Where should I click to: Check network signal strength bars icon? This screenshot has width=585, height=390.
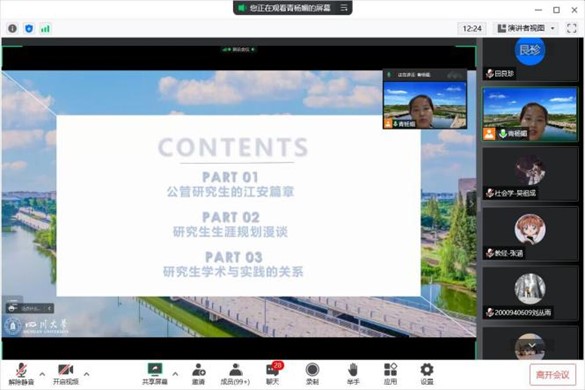click(45, 28)
